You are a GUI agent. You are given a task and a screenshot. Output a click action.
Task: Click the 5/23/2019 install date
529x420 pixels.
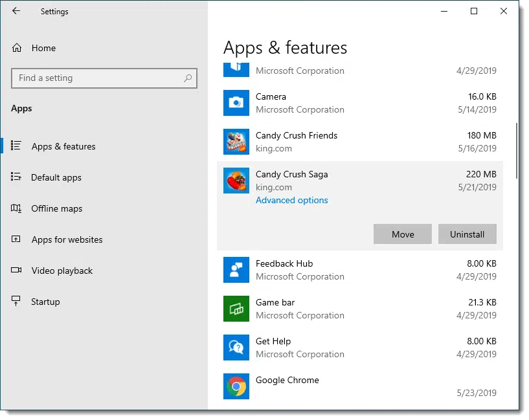tap(477, 393)
